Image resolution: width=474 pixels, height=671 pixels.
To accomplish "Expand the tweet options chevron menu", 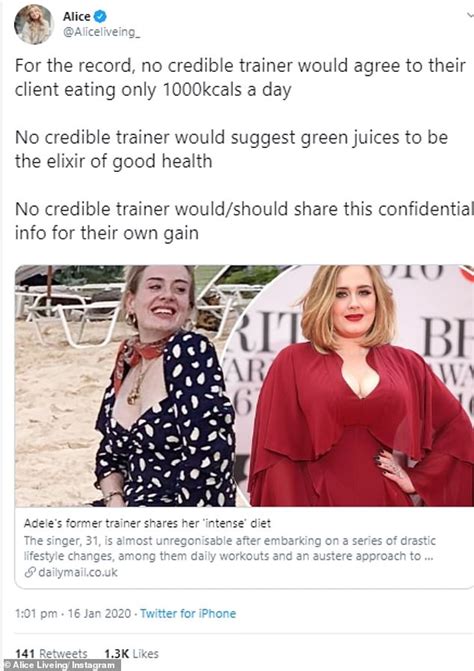I will tap(470, 15).
